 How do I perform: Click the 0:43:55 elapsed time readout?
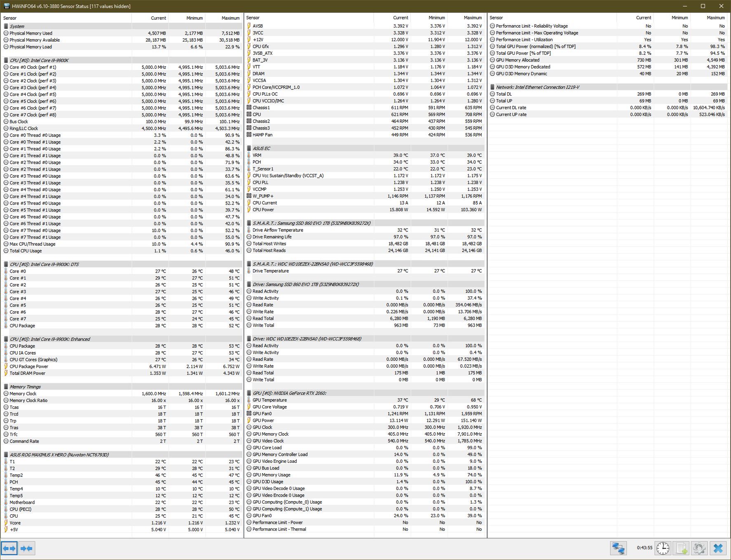pyautogui.click(x=644, y=548)
